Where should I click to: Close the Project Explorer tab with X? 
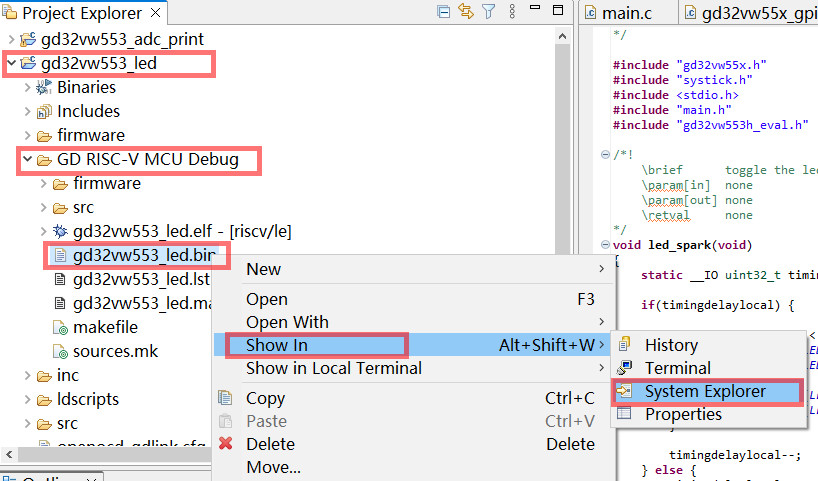click(x=155, y=13)
